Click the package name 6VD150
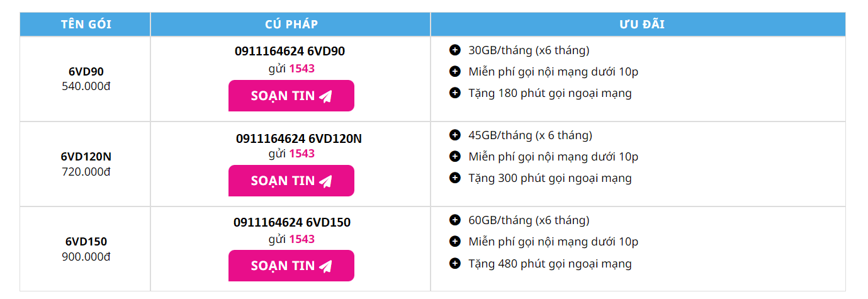This screenshot has width=868, height=299. (86, 242)
